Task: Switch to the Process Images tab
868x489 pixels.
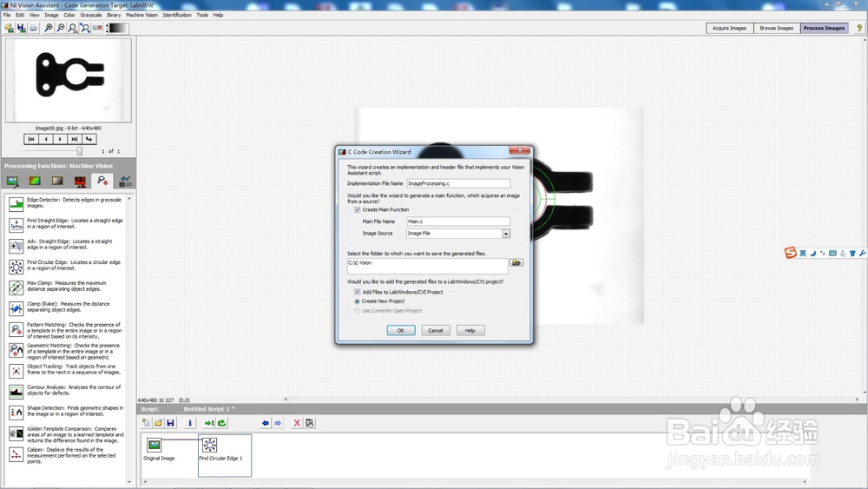Action: tap(825, 29)
